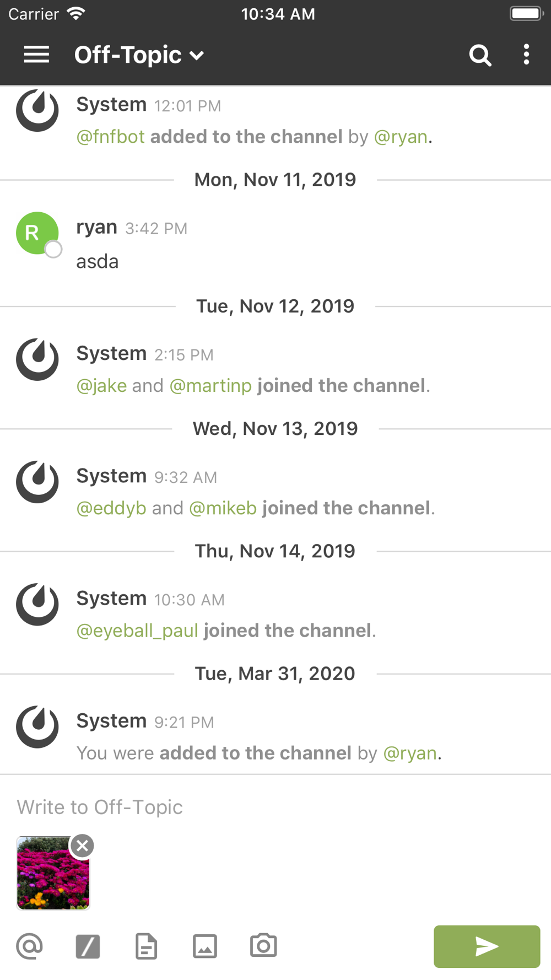This screenshot has width=551, height=980.
Task: Open the hamburger sidebar menu
Action: (x=36, y=55)
